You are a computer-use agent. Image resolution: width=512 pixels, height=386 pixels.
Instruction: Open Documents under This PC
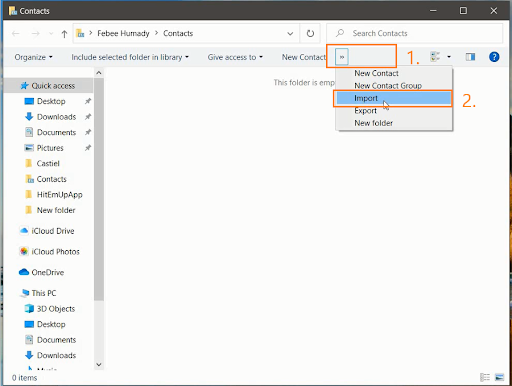(56, 340)
